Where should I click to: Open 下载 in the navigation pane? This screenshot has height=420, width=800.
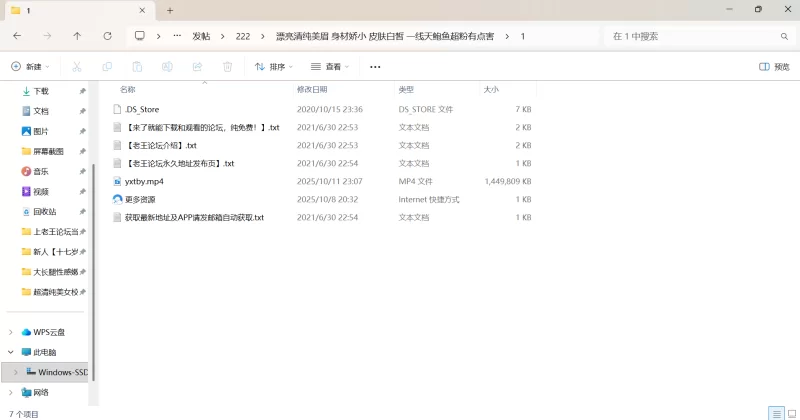coord(41,91)
